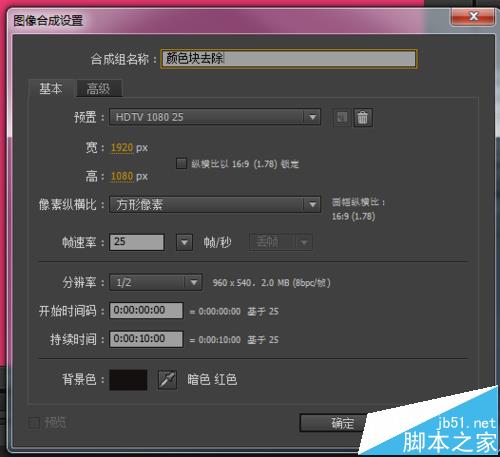Screen dimensions: 500x457
Task: Click the height value 1080
Action: (122, 176)
